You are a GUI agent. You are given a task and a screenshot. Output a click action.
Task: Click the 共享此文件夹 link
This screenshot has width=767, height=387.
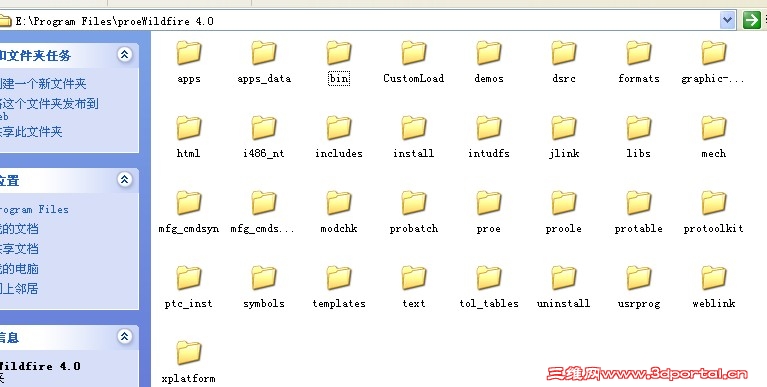(x=31, y=132)
